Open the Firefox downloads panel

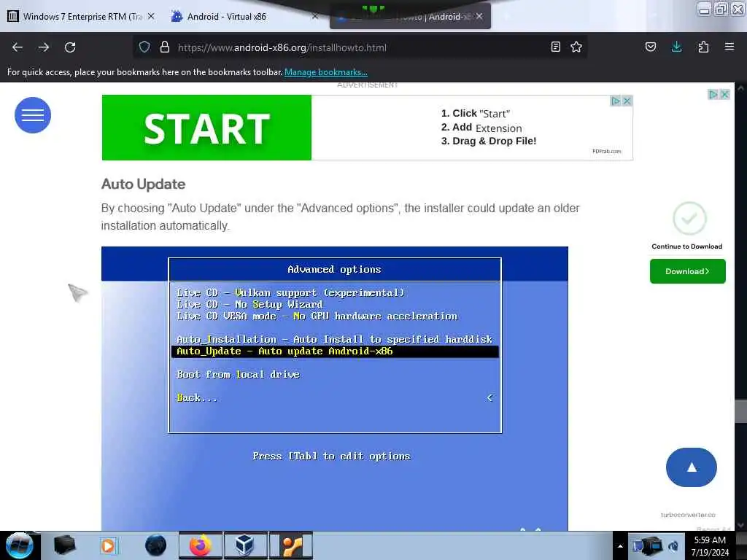click(x=676, y=47)
